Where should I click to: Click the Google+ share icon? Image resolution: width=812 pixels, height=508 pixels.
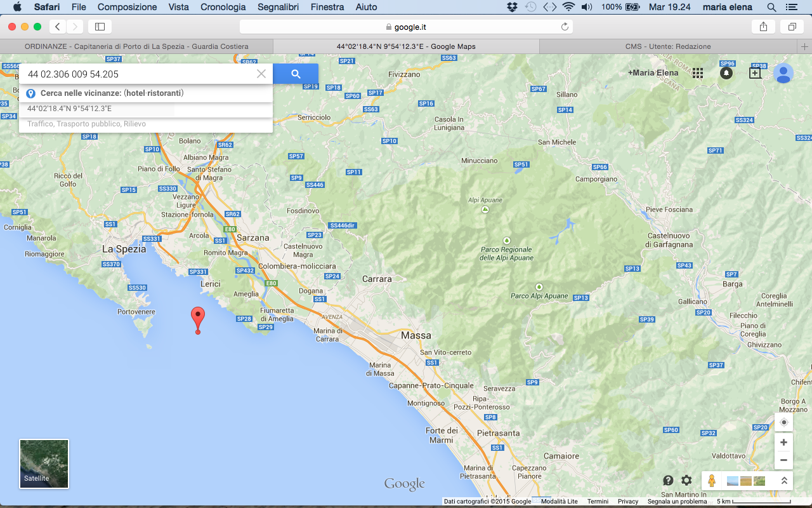click(x=755, y=73)
